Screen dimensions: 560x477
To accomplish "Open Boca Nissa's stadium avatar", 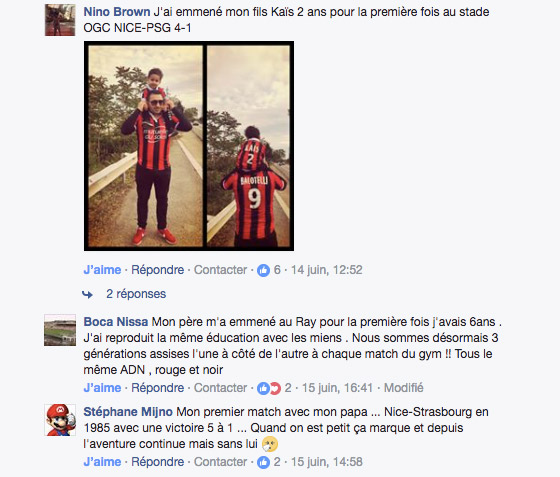I will pos(60,330).
